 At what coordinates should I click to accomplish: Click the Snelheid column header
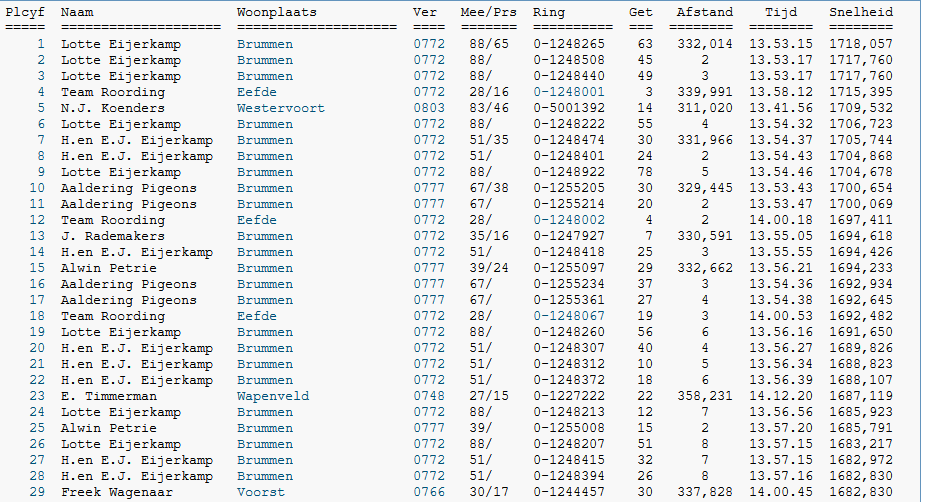coord(860,12)
